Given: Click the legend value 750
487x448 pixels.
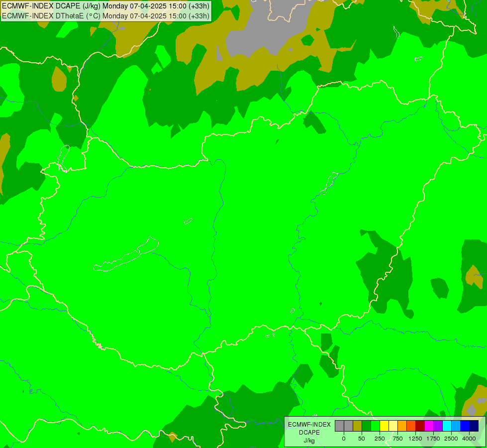Looking at the screenshot, I should click(x=397, y=439).
